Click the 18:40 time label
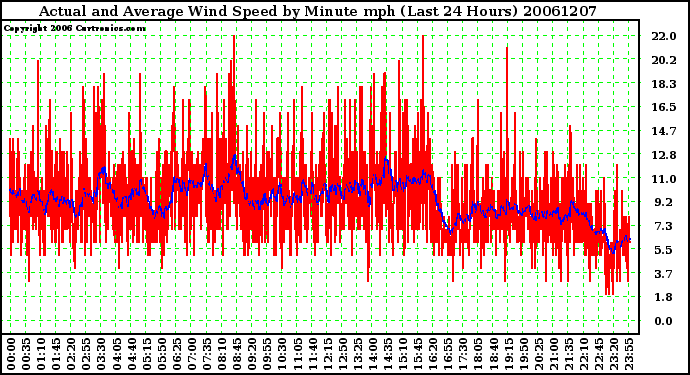This screenshot has width=690, height=375. (493, 354)
